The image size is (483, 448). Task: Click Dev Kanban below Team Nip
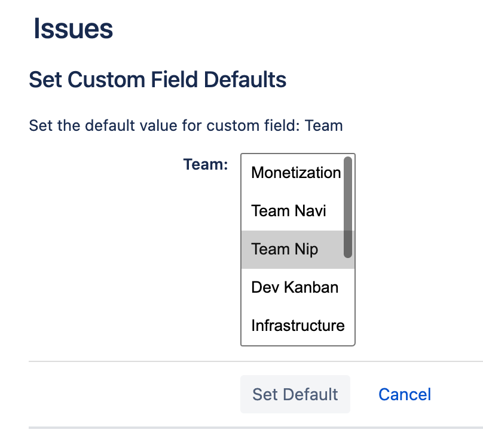tap(295, 287)
